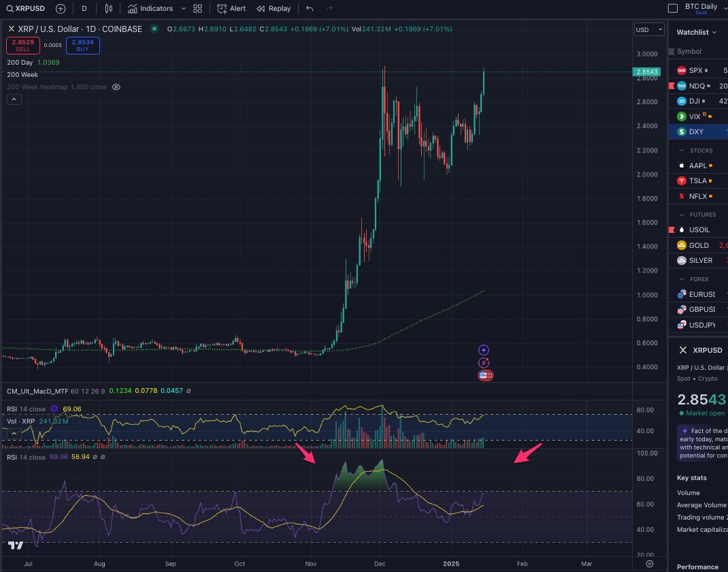Select TSLA in the watchlist
Viewport: 728px width, 572px height.
pos(698,180)
